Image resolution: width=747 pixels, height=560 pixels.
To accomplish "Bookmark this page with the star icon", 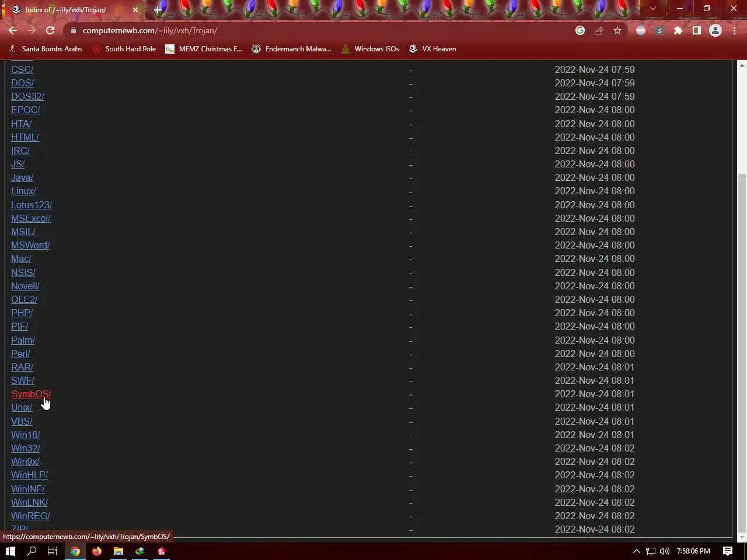I will point(617,30).
